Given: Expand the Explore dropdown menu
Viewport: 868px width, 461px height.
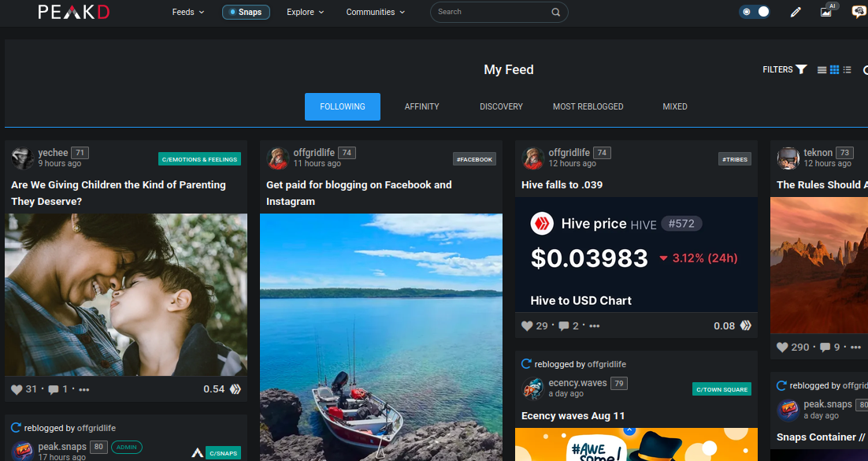Looking at the screenshot, I should tap(305, 12).
